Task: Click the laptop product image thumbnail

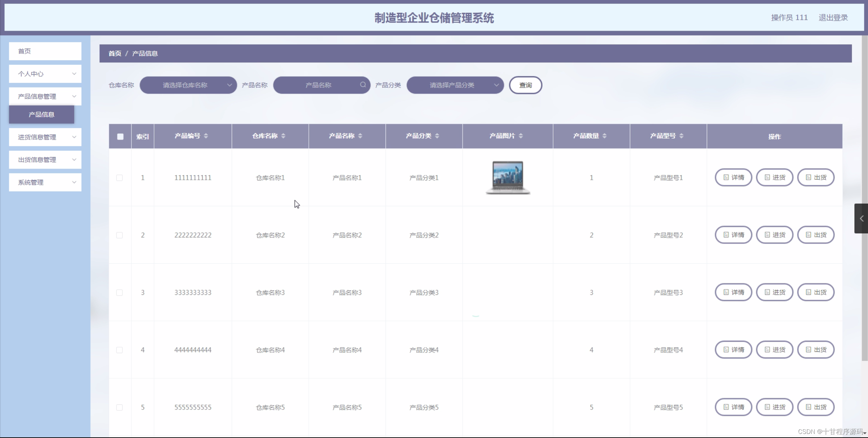Action: click(507, 177)
